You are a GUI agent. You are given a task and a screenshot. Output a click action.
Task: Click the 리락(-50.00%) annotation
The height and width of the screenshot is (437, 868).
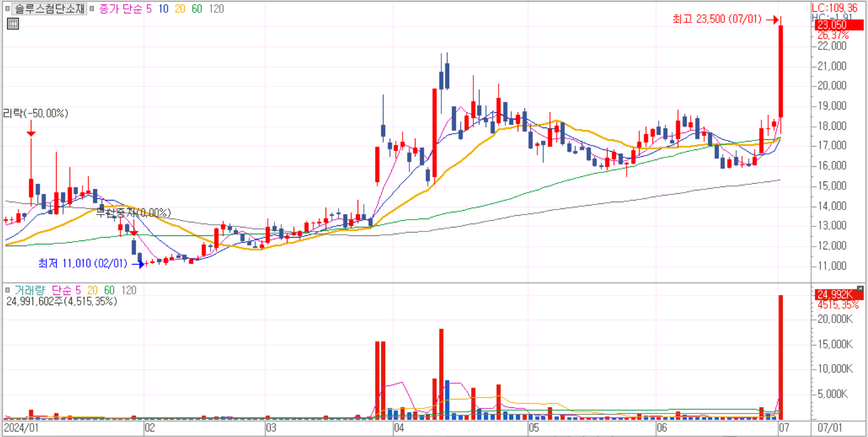(x=36, y=113)
